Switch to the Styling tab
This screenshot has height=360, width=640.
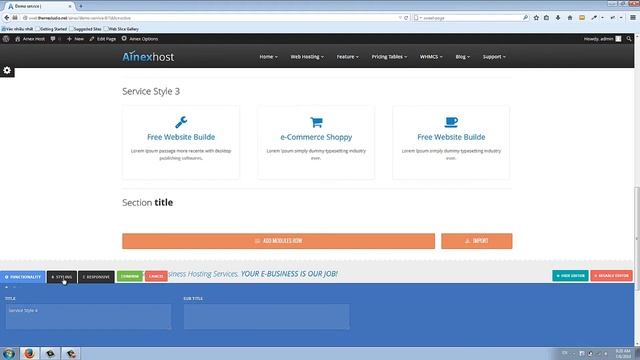[x=62, y=277]
